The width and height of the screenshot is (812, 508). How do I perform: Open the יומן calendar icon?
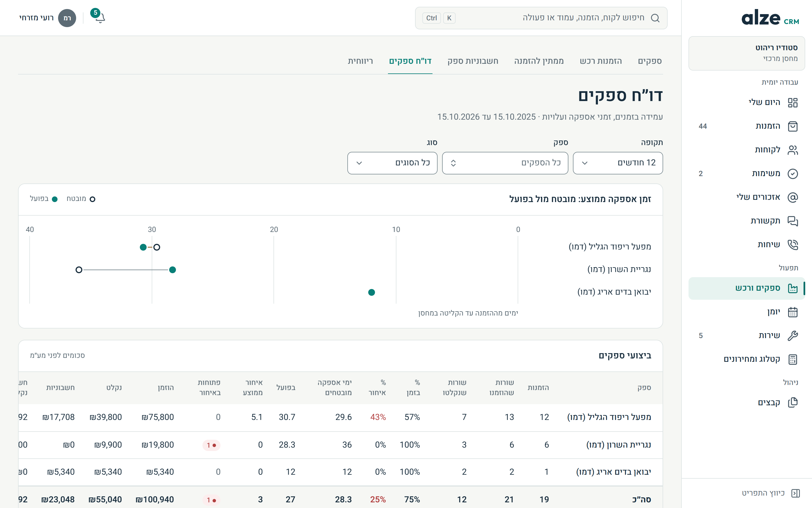click(793, 312)
